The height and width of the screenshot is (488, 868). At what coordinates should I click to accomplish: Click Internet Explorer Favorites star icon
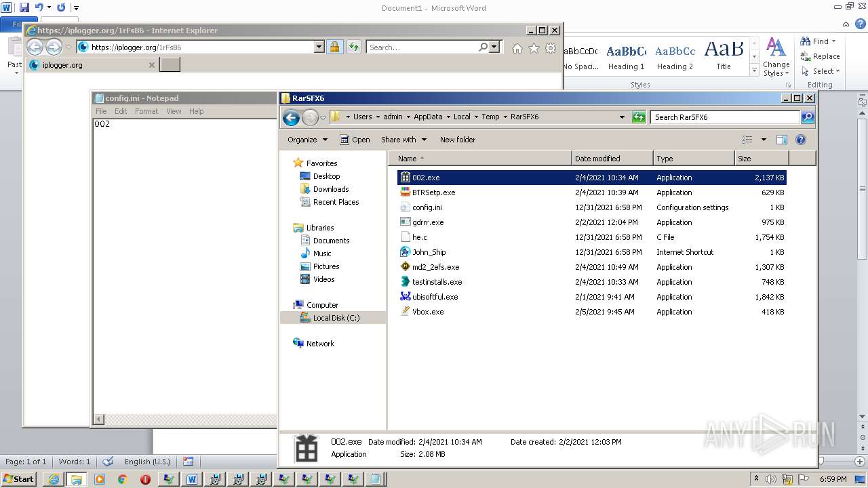[x=534, y=48]
